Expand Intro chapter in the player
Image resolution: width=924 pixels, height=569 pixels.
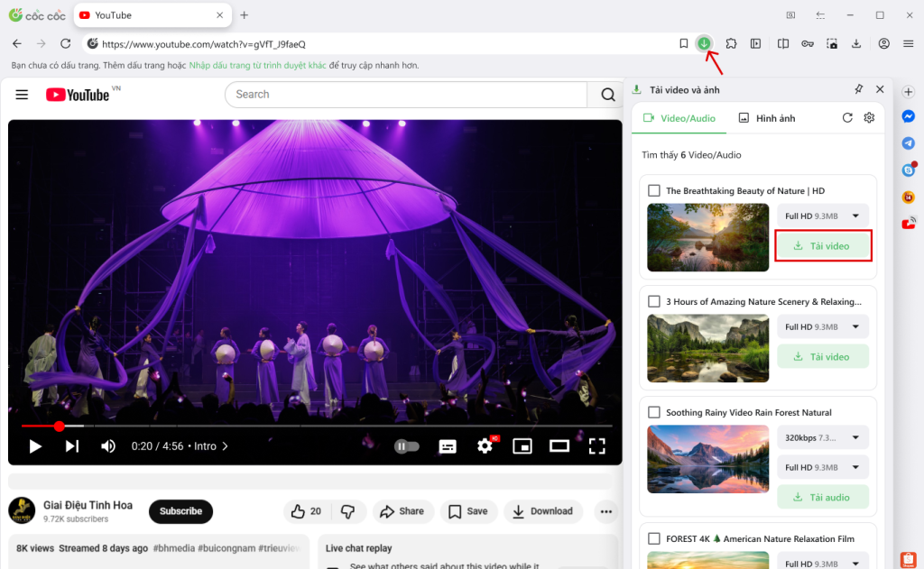[x=211, y=446]
